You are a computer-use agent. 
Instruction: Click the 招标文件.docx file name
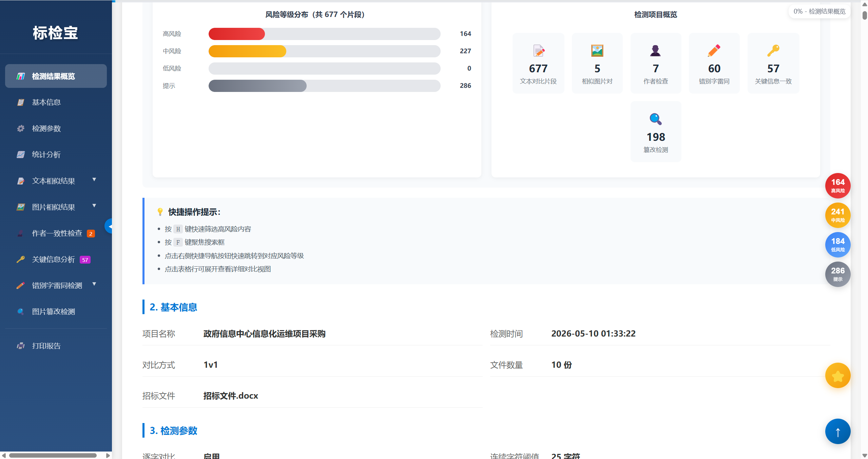(231, 396)
